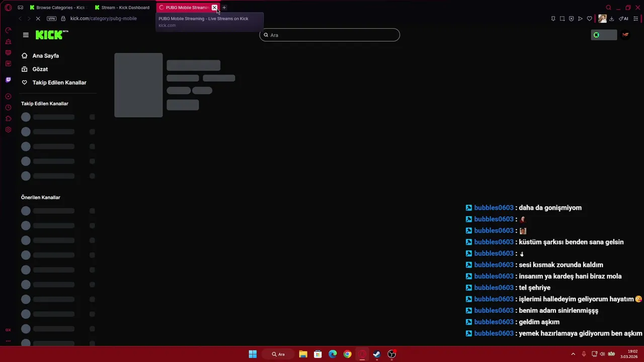
Task: Click bubbles0603 username beside 'geldim aşkım'
Action: click(x=494, y=322)
